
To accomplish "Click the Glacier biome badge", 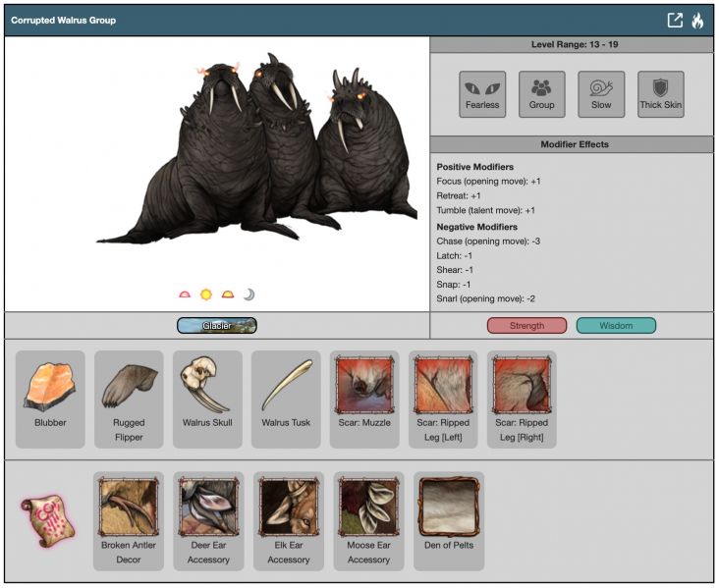I will tap(217, 326).
